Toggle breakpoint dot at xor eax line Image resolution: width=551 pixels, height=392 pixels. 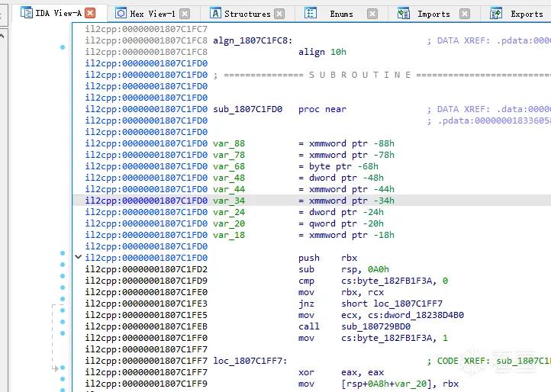tap(63, 368)
